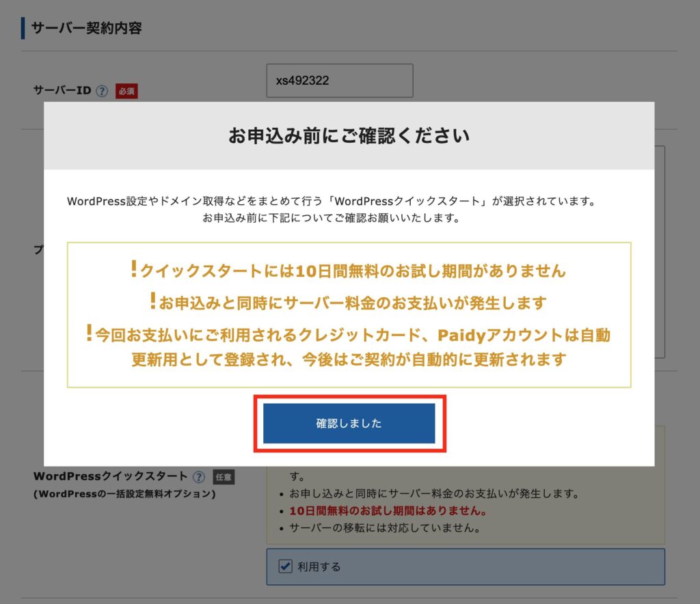Open help icon next to WordPressクイックスタート
Screen dimensions: 700x604
(199, 477)
